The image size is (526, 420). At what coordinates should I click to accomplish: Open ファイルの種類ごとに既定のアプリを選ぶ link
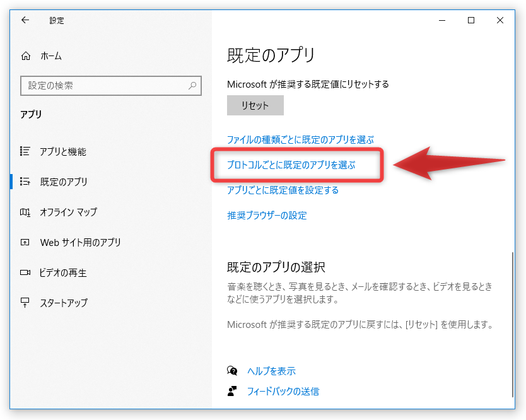[x=301, y=139]
